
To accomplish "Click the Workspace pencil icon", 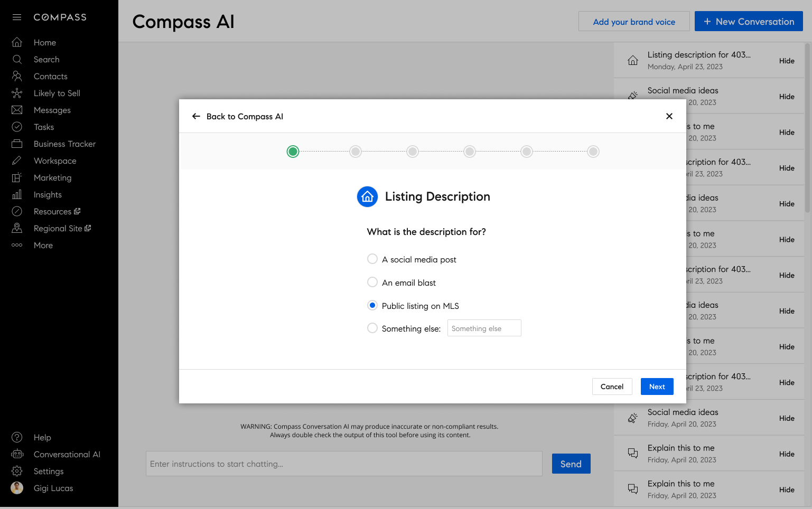I will click(17, 161).
